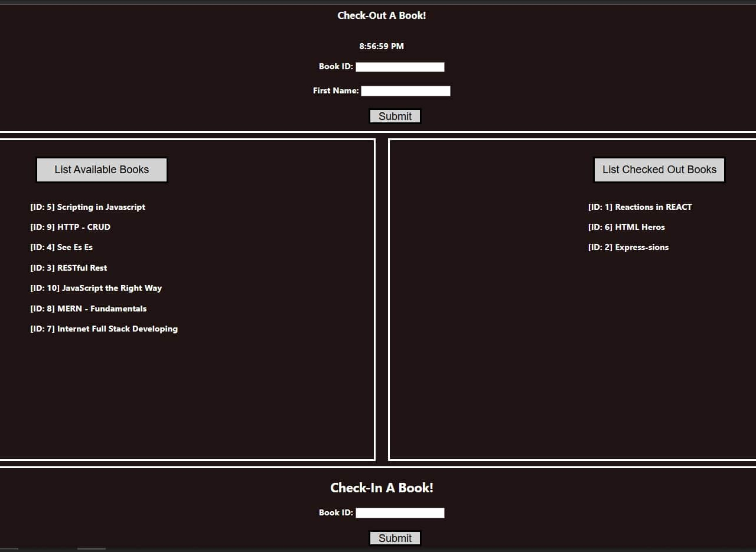The height and width of the screenshot is (552, 756).
Task: Click the List Checked Out Books button
Action: pos(659,170)
